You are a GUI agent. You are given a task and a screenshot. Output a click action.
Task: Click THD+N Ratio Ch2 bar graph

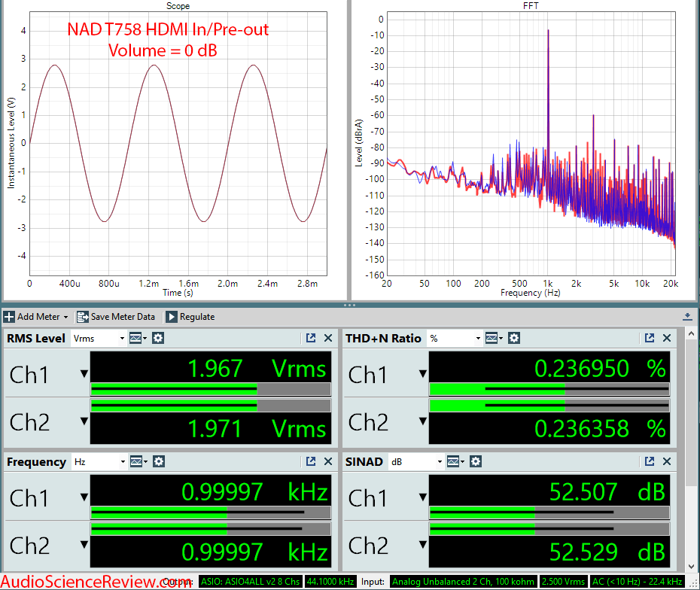549,405
